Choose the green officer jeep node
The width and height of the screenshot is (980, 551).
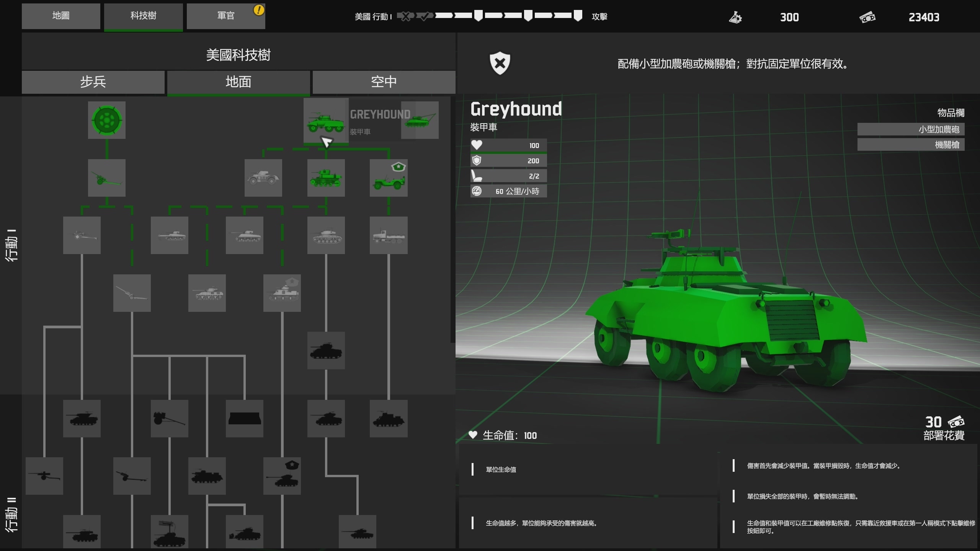click(x=388, y=178)
